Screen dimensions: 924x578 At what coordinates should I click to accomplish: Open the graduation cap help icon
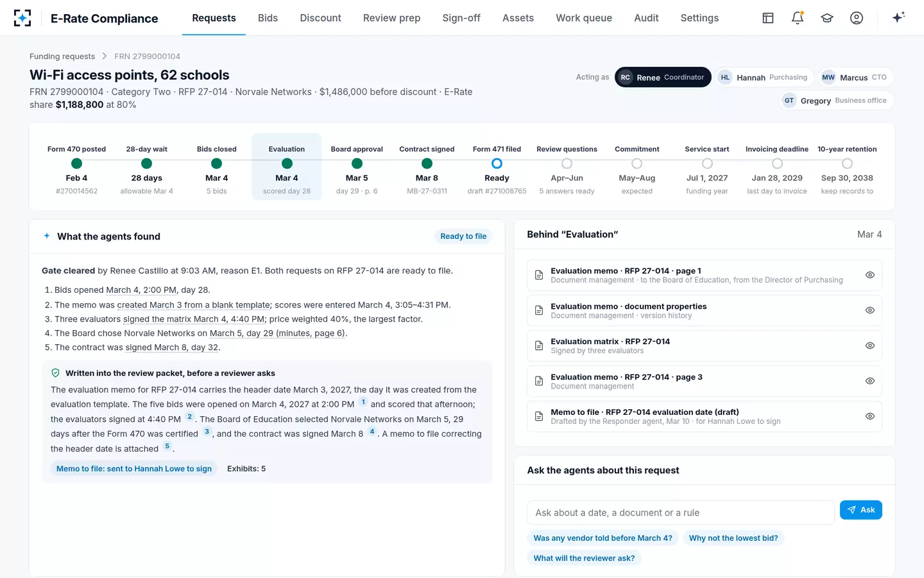pyautogui.click(x=827, y=18)
